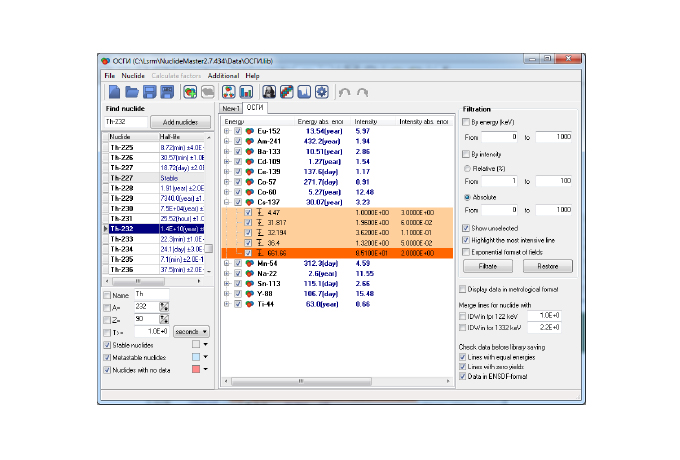Collapse the Cs-137 nuclide lines
This screenshot has height=460, width=680.
click(226, 202)
